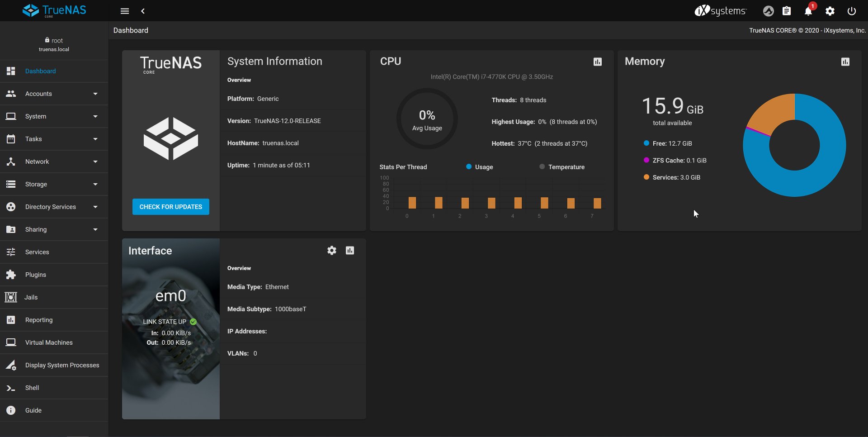Click the memory usage donut chart
868x437 pixels.
pyautogui.click(x=794, y=145)
